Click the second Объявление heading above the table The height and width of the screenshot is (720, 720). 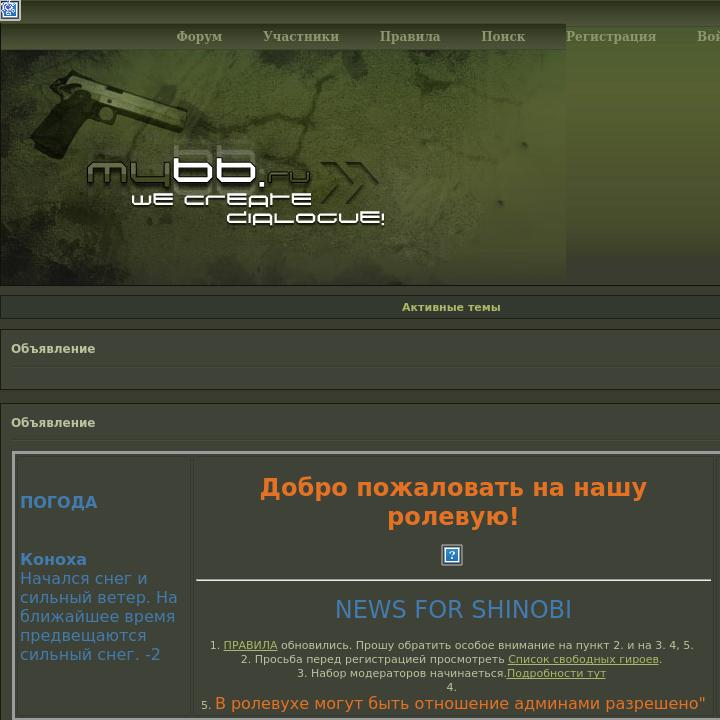[53, 422]
